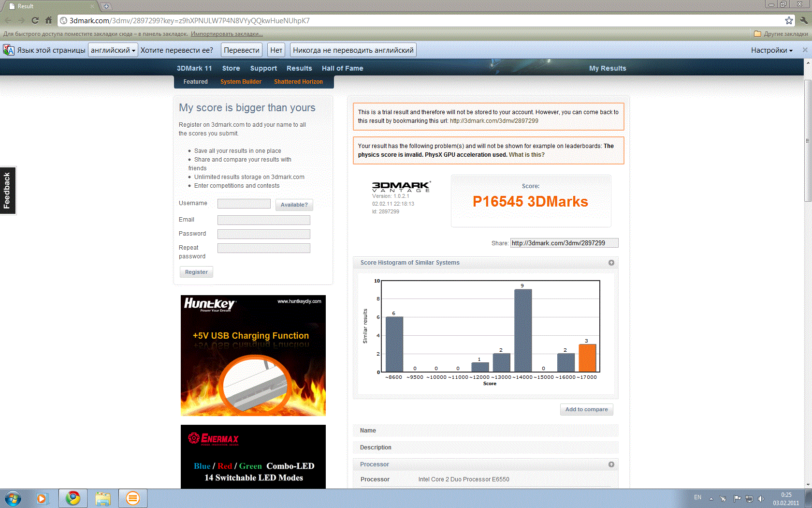Open the language dropdown английский
Screen dimensions: 812x508
pos(113,50)
